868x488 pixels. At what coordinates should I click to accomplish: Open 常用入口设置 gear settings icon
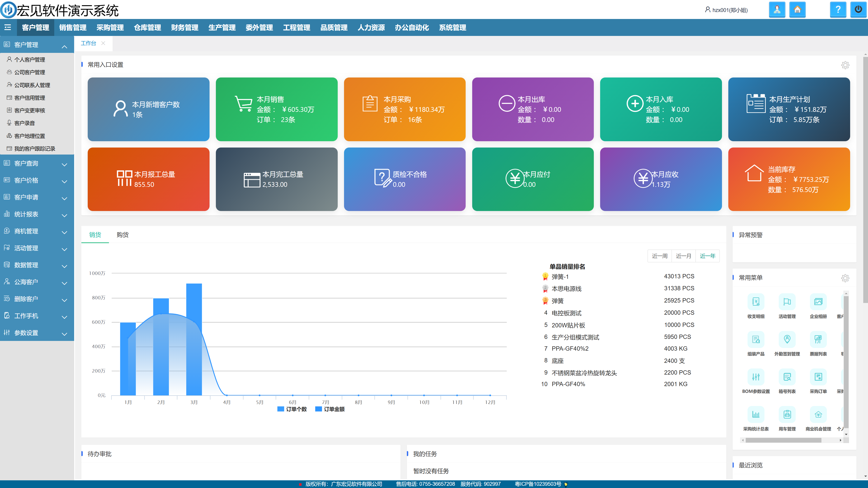point(845,65)
